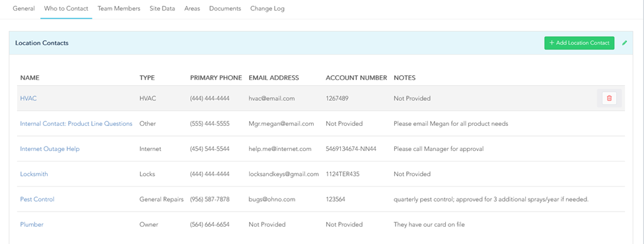Delete the HVAC contact with trash icon
Image resolution: width=644 pixels, height=244 pixels.
(x=609, y=98)
